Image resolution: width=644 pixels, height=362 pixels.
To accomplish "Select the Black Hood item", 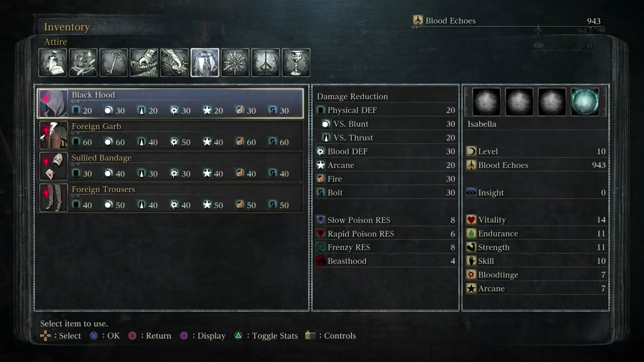I will pos(171,103).
